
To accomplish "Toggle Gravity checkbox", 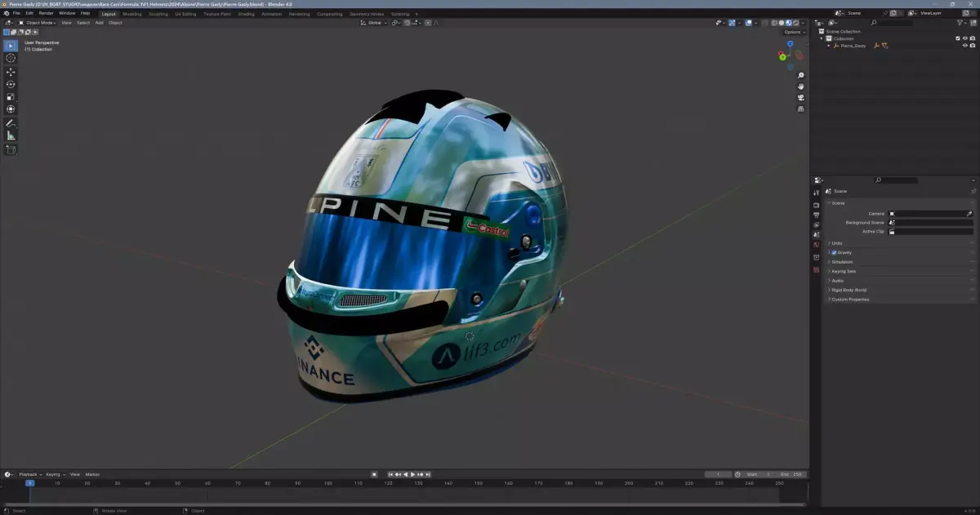I will click(834, 252).
